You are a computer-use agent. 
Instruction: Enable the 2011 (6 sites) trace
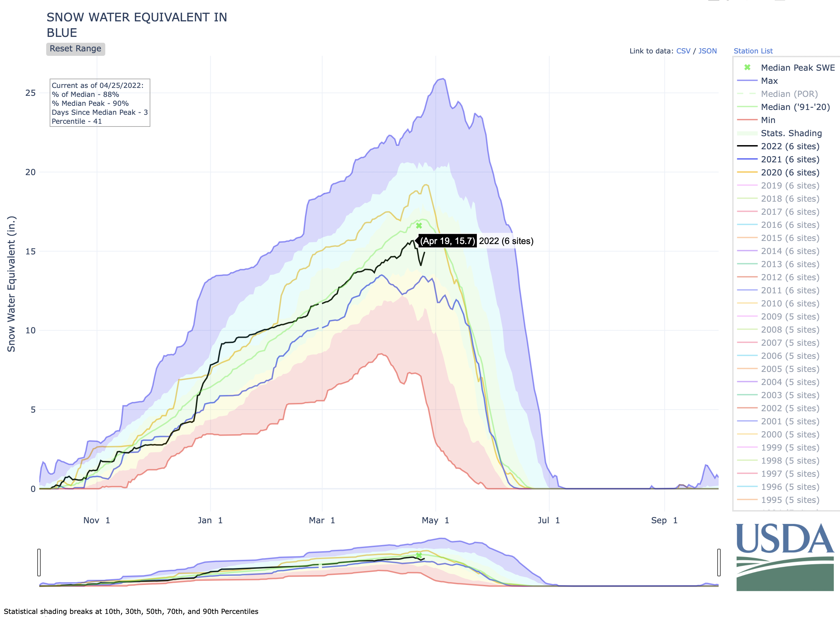click(x=790, y=290)
